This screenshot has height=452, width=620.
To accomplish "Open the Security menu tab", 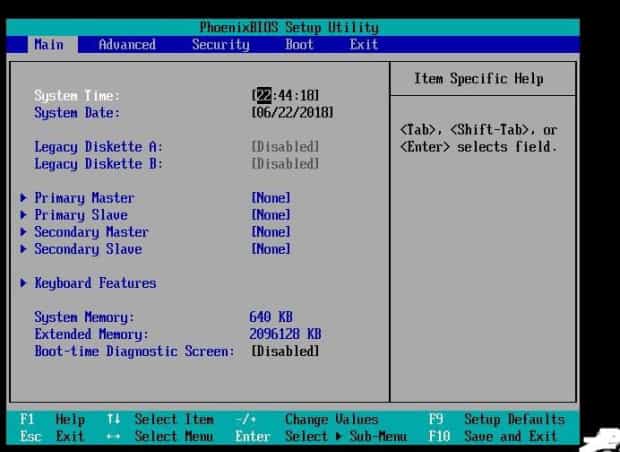I will [220, 45].
